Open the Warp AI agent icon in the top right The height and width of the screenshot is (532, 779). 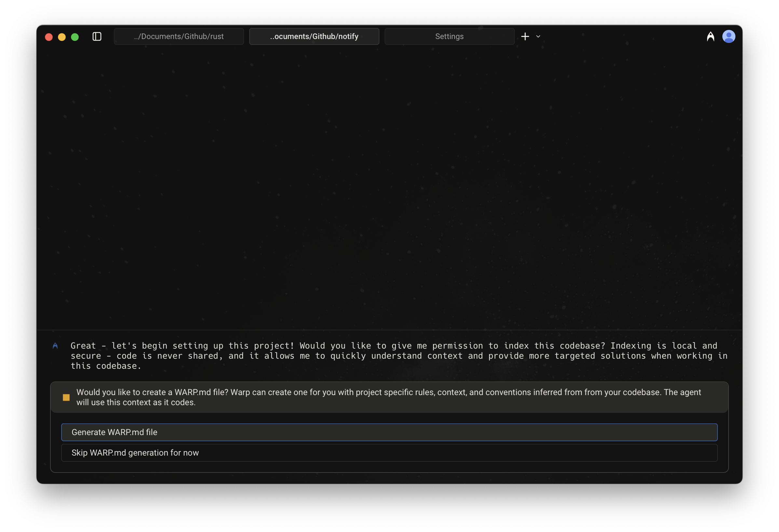click(710, 36)
